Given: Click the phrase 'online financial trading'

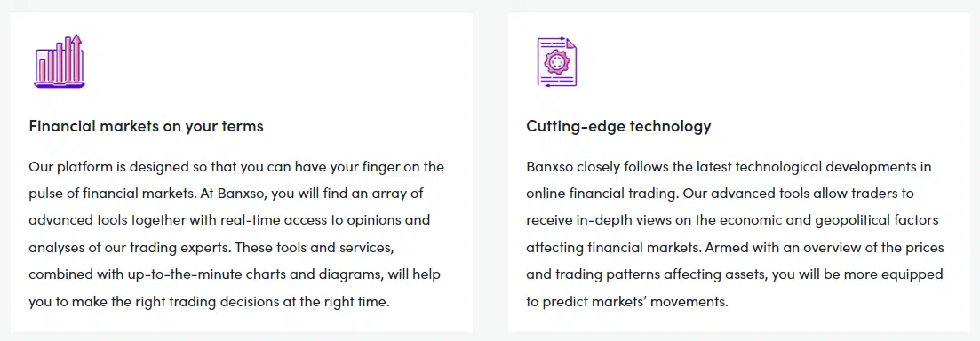Looking at the screenshot, I should pyautogui.click(x=602, y=194).
